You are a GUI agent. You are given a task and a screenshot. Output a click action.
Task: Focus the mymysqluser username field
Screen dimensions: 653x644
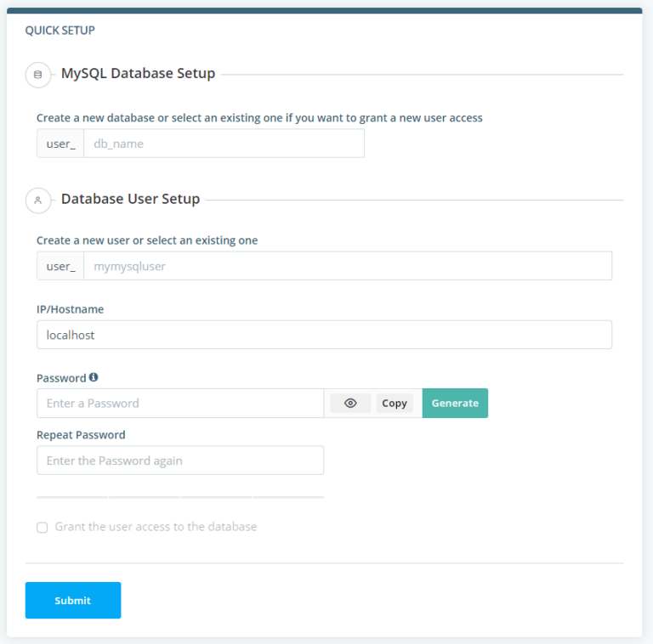pos(348,266)
